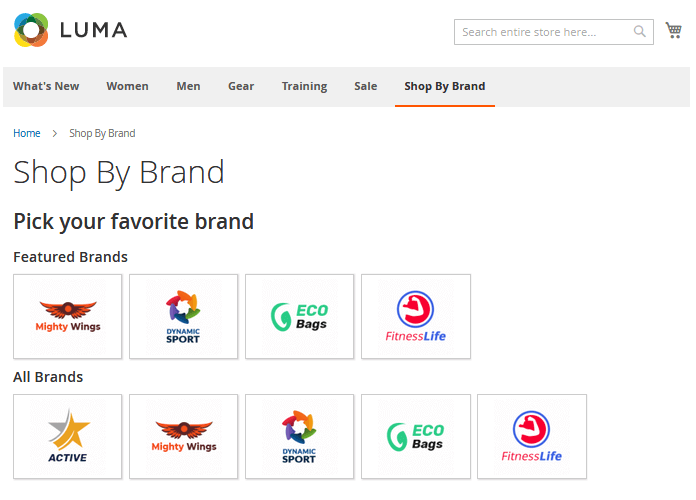This screenshot has width=696, height=500.
Task: Open Mighty Wings in All Brands
Action: 183,437
